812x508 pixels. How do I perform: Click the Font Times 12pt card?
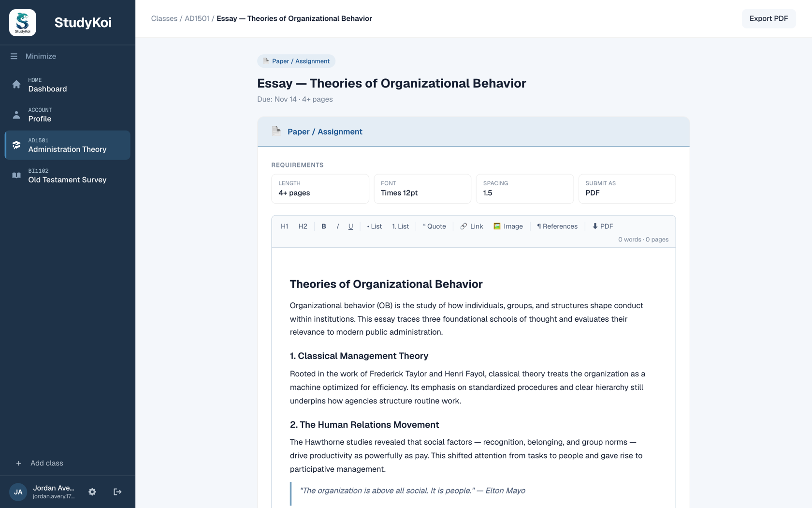pos(422,189)
